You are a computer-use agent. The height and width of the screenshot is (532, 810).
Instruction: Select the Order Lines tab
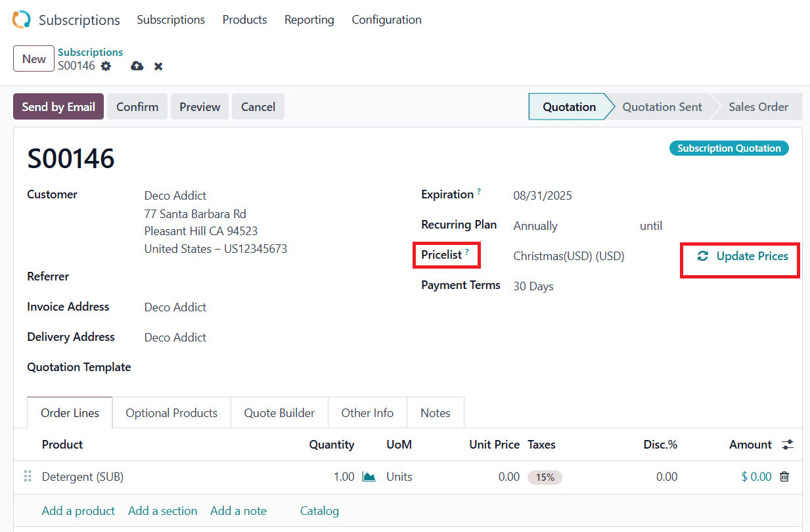tap(70, 413)
